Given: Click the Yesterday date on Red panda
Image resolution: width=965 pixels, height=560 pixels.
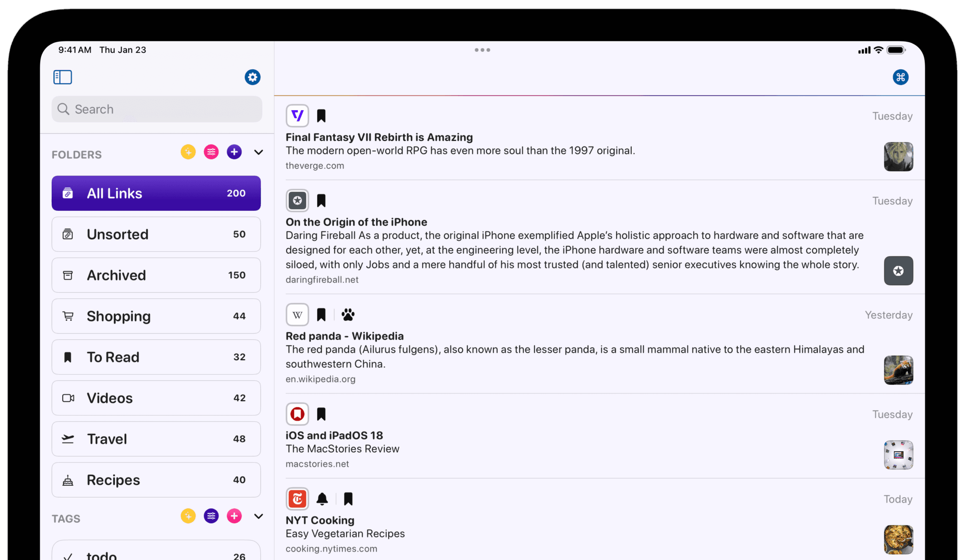Looking at the screenshot, I should point(889,315).
